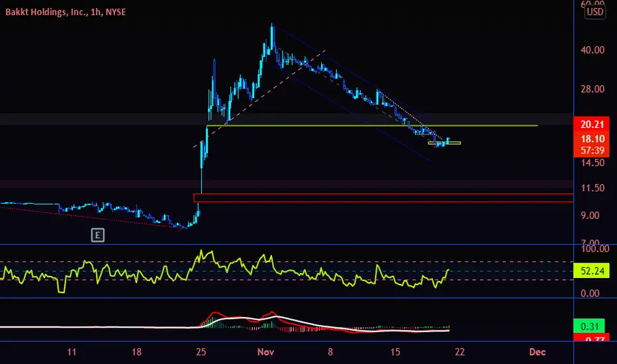Click the 28.00 price axis label
The height and width of the screenshot is (364, 617).
coord(593,89)
